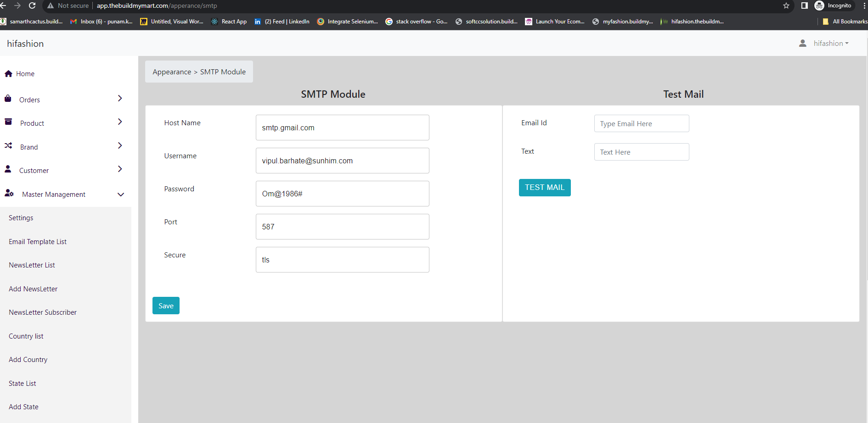Screen dimensions: 868x423
Task: Open the React App bookmark
Action: tap(229, 22)
